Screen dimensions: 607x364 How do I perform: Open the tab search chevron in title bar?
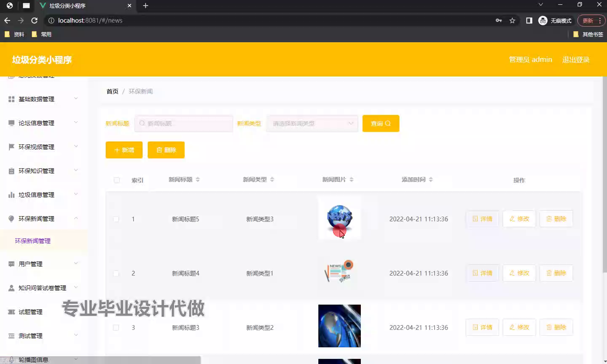click(540, 4)
